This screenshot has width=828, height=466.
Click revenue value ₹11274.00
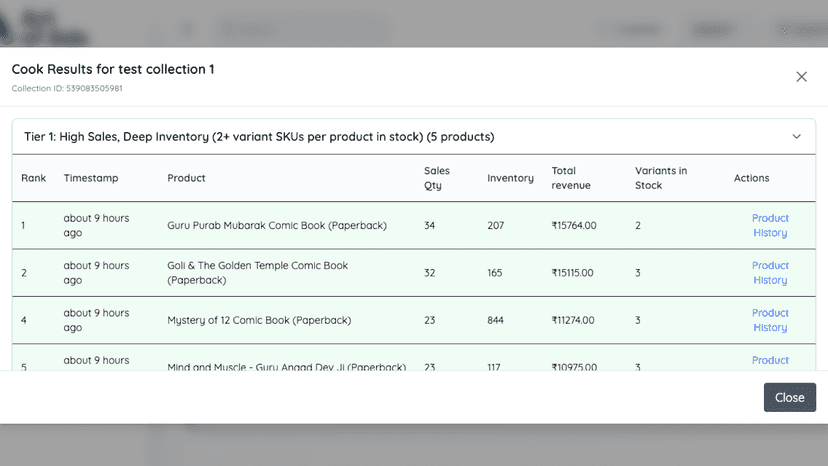click(x=573, y=320)
